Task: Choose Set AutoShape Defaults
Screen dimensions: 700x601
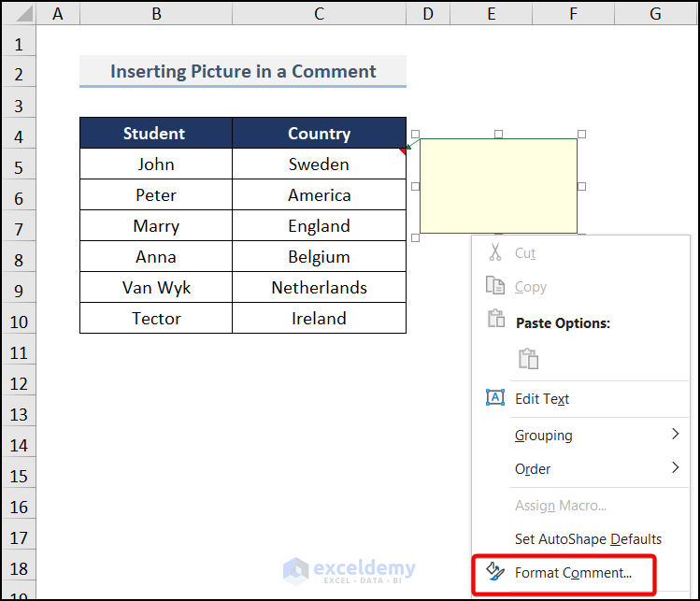Action: point(588,539)
